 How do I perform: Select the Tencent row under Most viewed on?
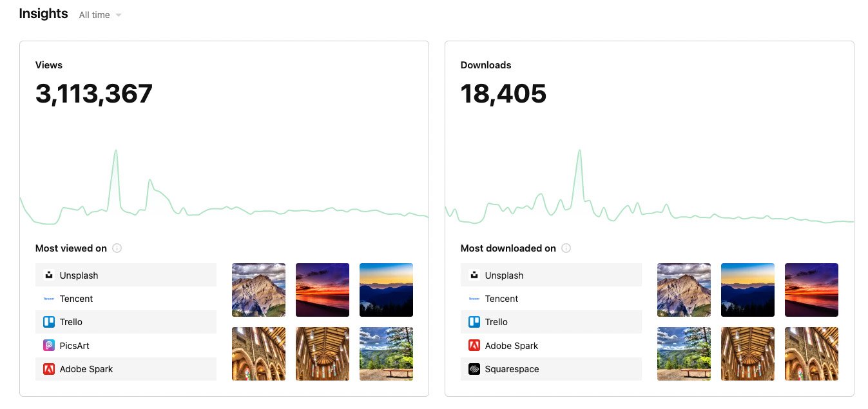click(126, 299)
